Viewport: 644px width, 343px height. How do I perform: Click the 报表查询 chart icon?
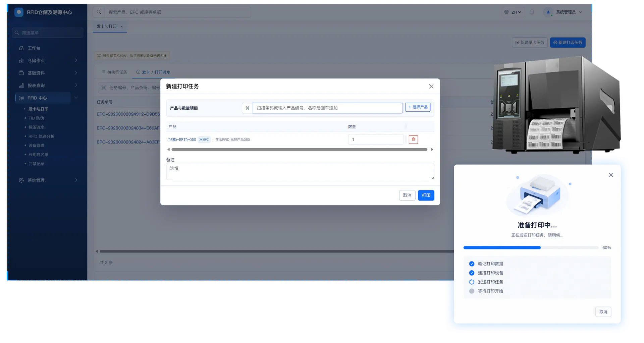pos(21,85)
